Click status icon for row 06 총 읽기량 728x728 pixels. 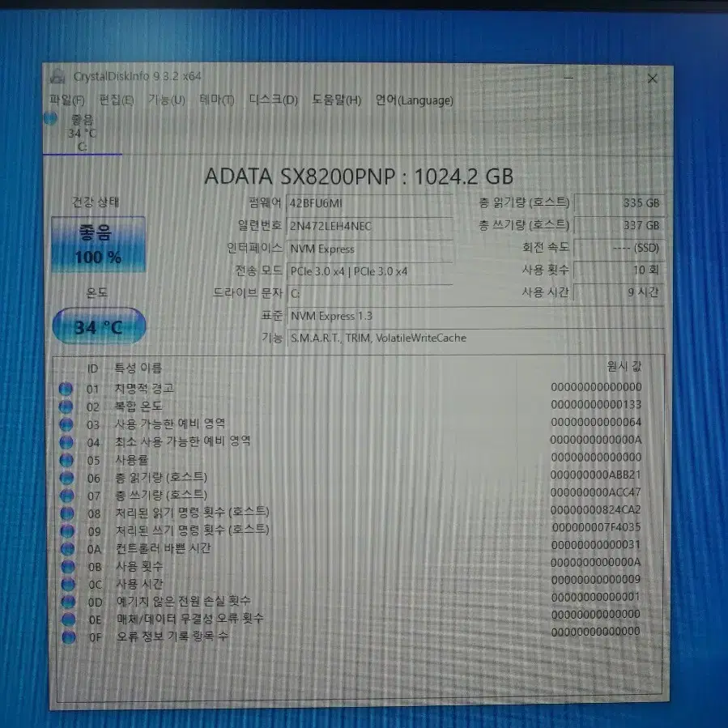point(67,477)
